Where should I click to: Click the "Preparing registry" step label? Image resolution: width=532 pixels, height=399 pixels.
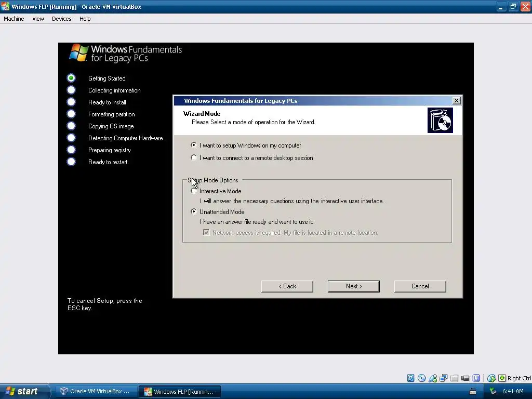109,150
